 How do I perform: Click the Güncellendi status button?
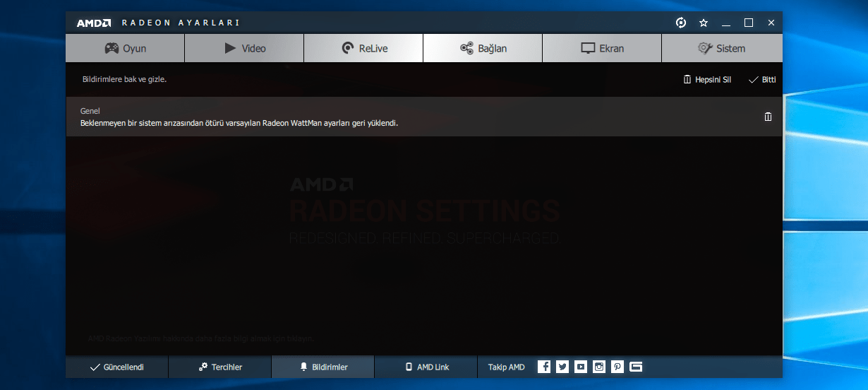[116, 367]
